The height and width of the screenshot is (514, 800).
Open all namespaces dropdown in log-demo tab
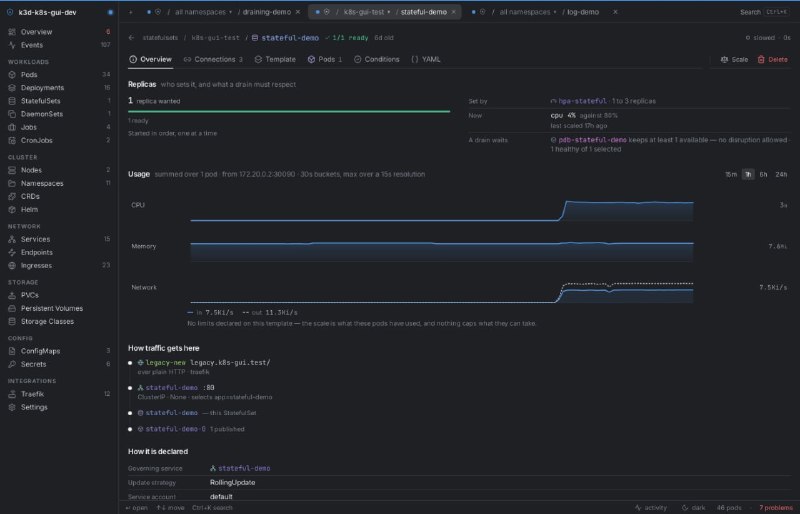(x=528, y=12)
